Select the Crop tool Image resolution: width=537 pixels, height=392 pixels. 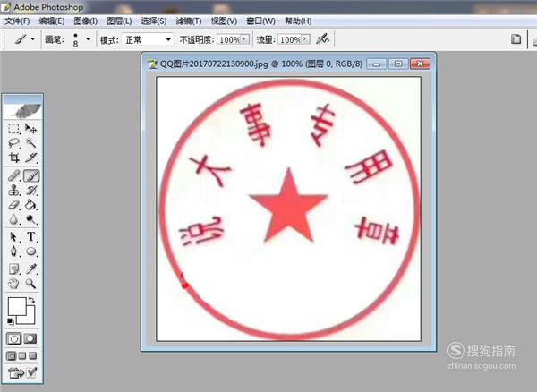coord(14,158)
